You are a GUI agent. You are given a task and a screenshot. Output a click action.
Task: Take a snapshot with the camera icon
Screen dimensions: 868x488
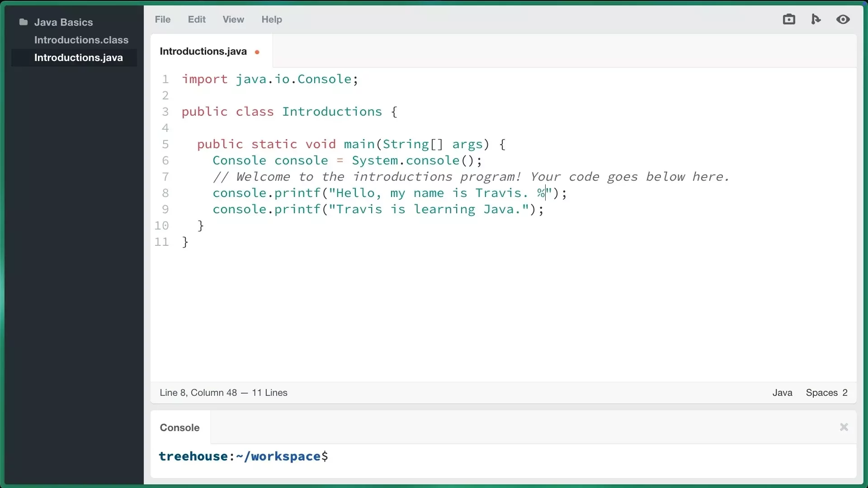pyautogui.click(x=788, y=19)
